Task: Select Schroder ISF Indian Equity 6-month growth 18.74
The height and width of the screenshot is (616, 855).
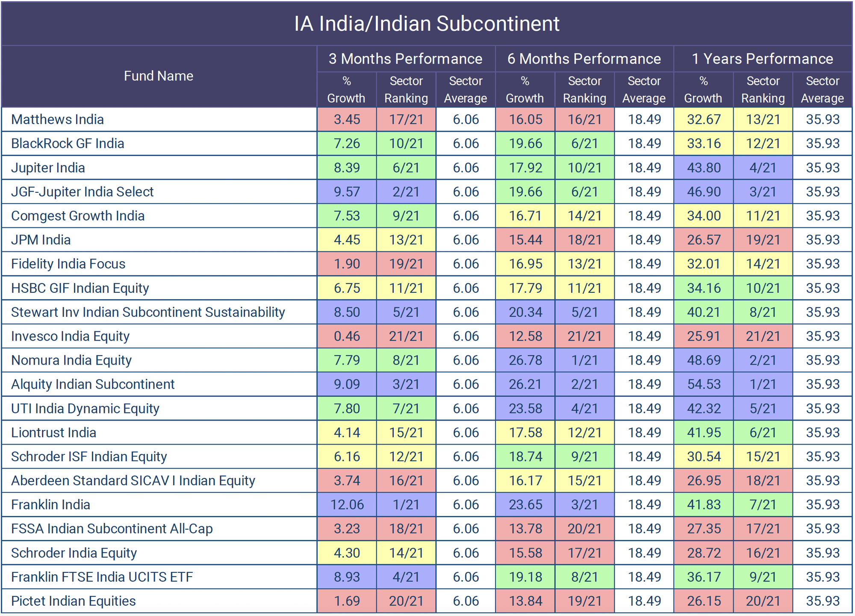Action: (525, 457)
